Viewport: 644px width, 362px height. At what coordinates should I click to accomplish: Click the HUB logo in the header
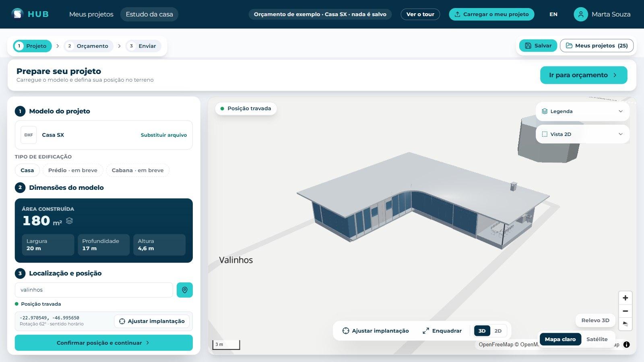[30, 14]
